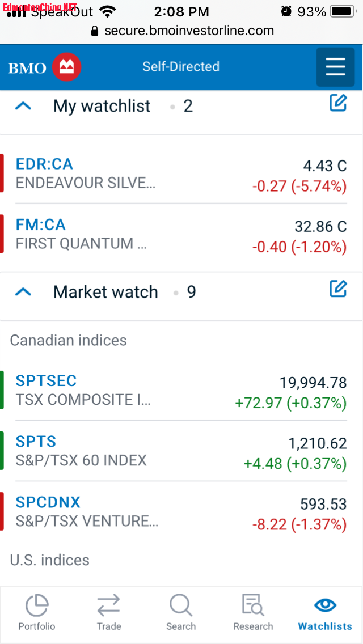Tap Self-Directed header title
This screenshot has height=644, width=363.
[181, 66]
